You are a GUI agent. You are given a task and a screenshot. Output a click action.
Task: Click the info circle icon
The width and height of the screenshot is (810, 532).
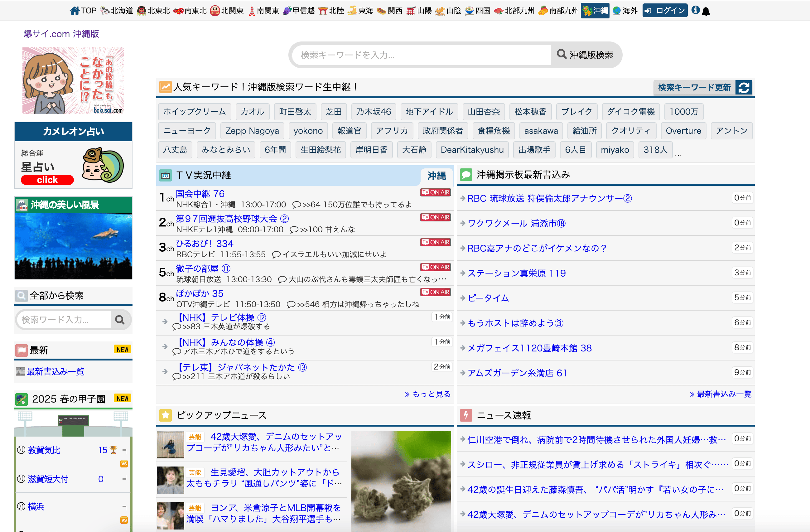point(695,10)
